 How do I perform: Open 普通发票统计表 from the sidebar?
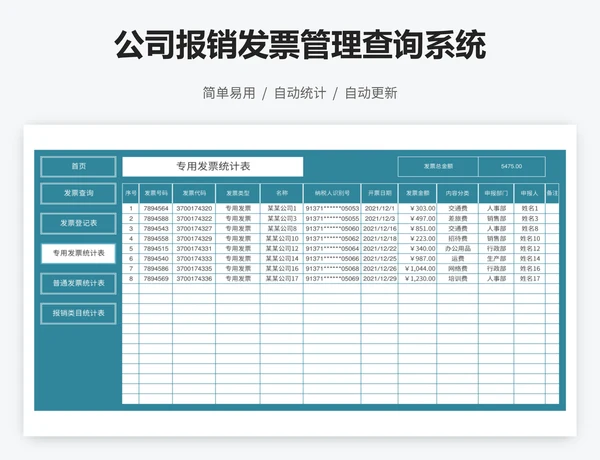pos(78,283)
